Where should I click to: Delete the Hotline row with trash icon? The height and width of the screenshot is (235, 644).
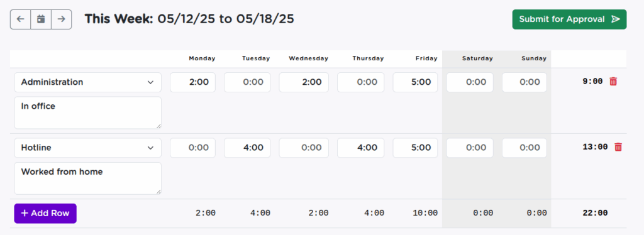pyautogui.click(x=618, y=147)
